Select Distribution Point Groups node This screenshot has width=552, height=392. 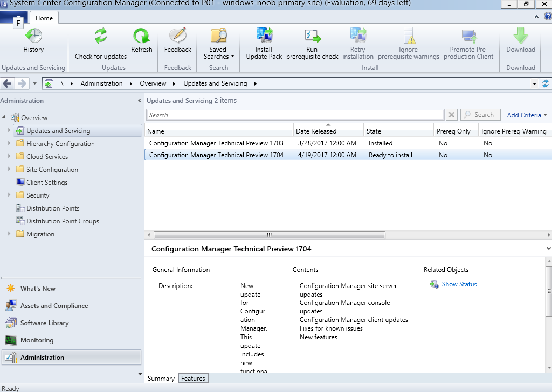(x=63, y=221)
